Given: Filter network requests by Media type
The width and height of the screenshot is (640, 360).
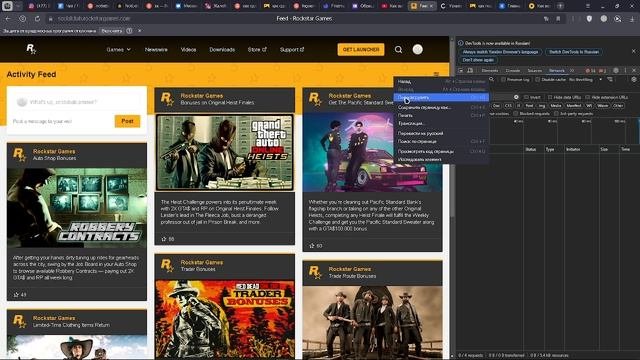Looking at the screenshot, I should pyautogui.click(x=556, y=105).
